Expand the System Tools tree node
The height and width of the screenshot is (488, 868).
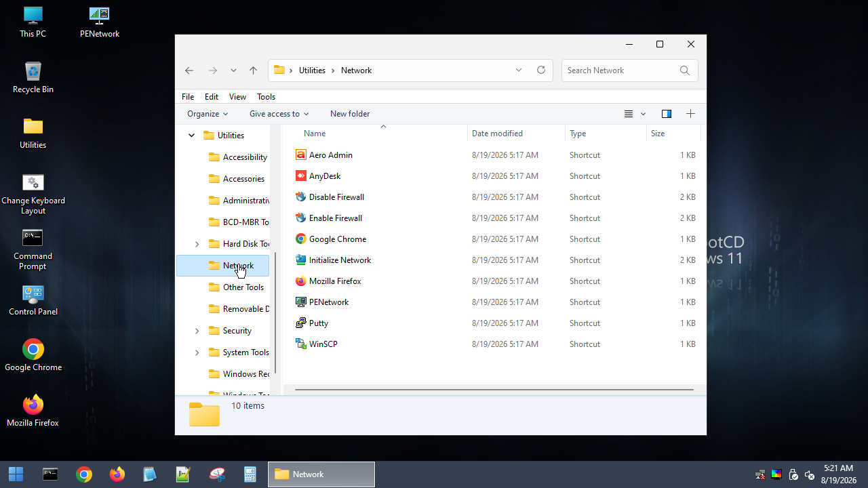[197, 352]
